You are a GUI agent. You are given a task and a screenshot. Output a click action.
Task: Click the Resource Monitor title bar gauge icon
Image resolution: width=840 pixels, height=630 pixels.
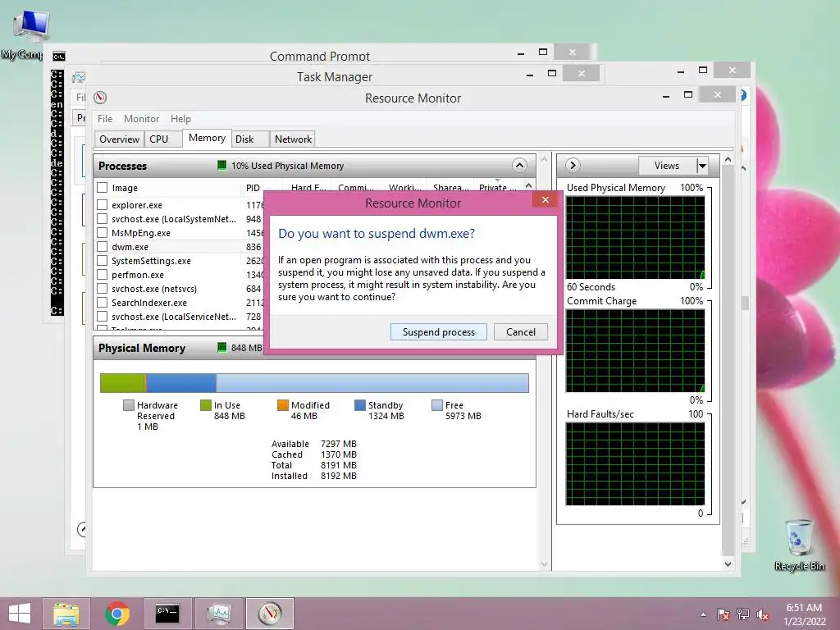point(100,98)
